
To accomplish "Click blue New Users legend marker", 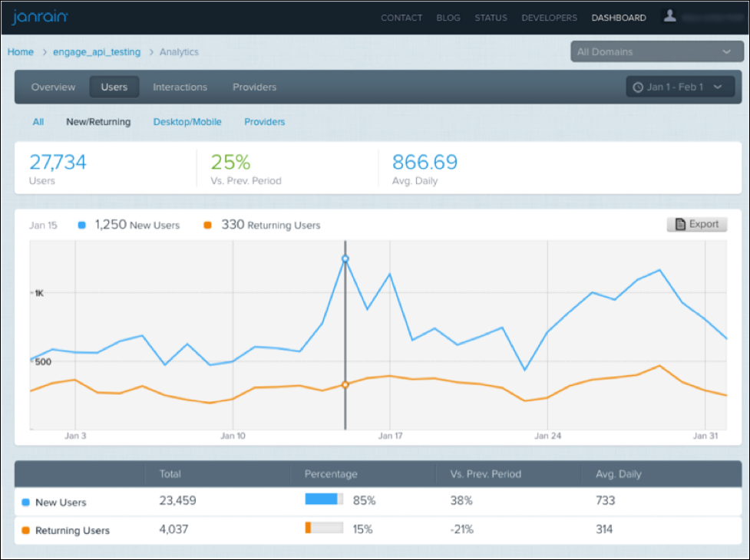I will tap(82, 226).
